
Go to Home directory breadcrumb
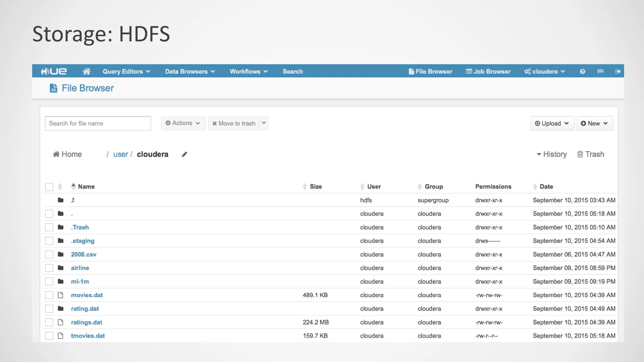(x=67, y=154)
